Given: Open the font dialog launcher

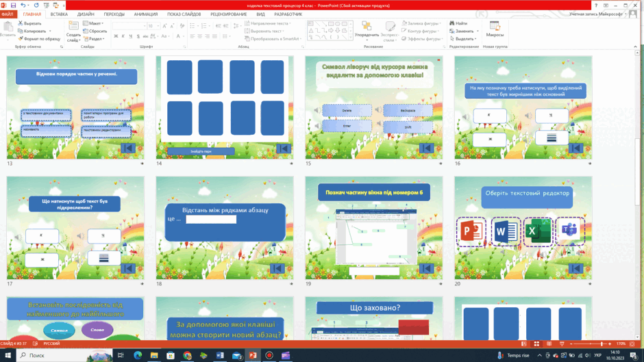Looking at the screenshot, I should [184, 47].
